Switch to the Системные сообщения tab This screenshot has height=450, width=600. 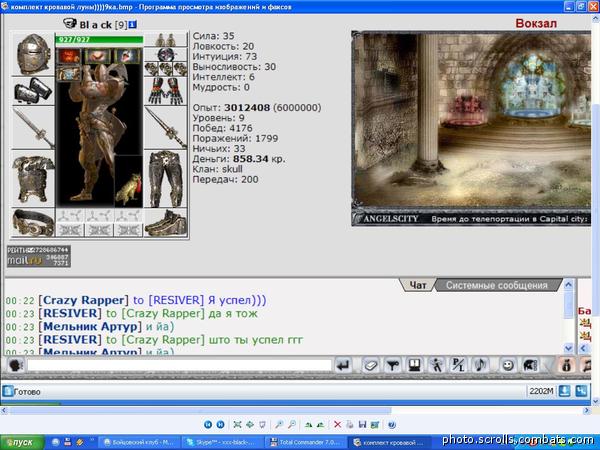pos(497,285)
